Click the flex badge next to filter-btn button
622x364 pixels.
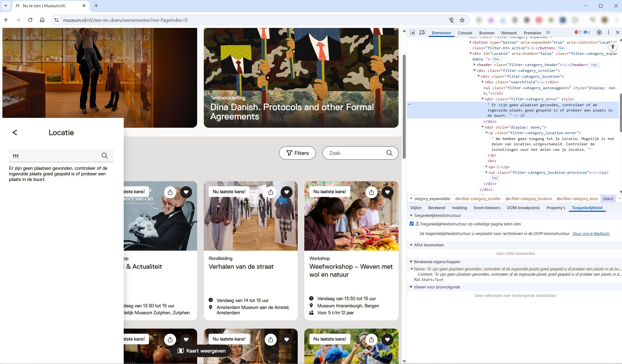tap(562, 48)
